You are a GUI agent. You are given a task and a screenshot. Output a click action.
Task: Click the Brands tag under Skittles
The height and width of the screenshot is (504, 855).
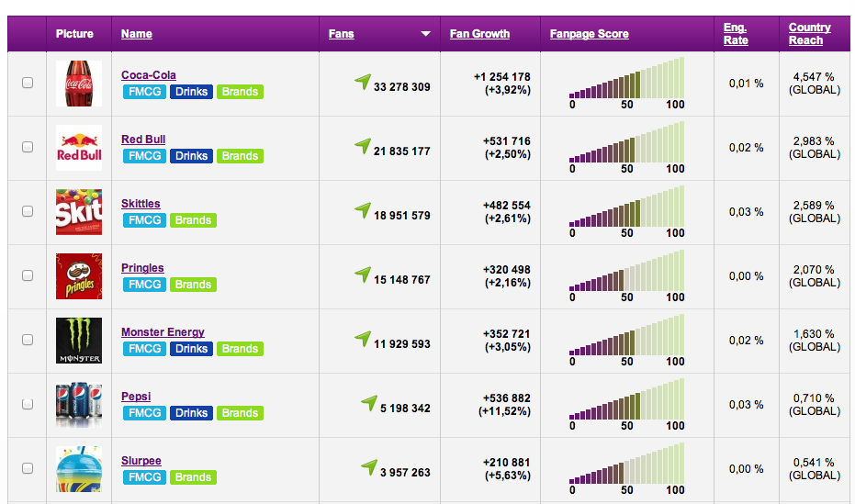tap(193, 220)
